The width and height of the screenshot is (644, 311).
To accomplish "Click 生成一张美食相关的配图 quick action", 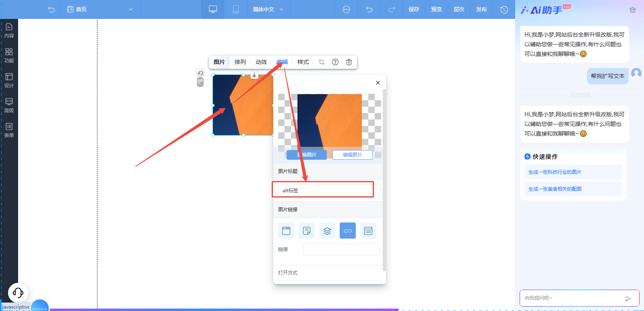I will point(573,189).
